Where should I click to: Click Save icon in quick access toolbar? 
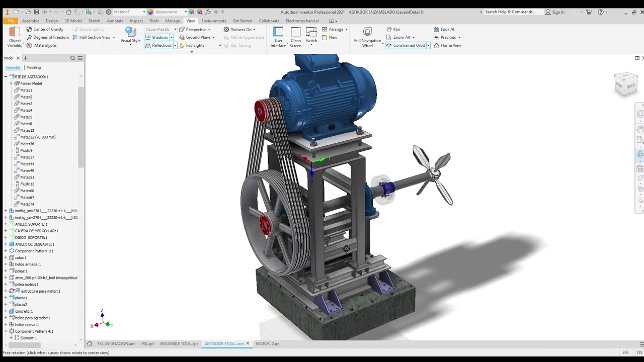(x=36, y=12)
